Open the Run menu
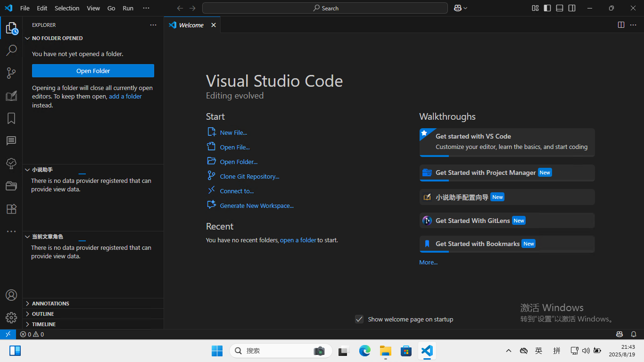The height and width of the screenshot is (362, 644). coord(128,8)
